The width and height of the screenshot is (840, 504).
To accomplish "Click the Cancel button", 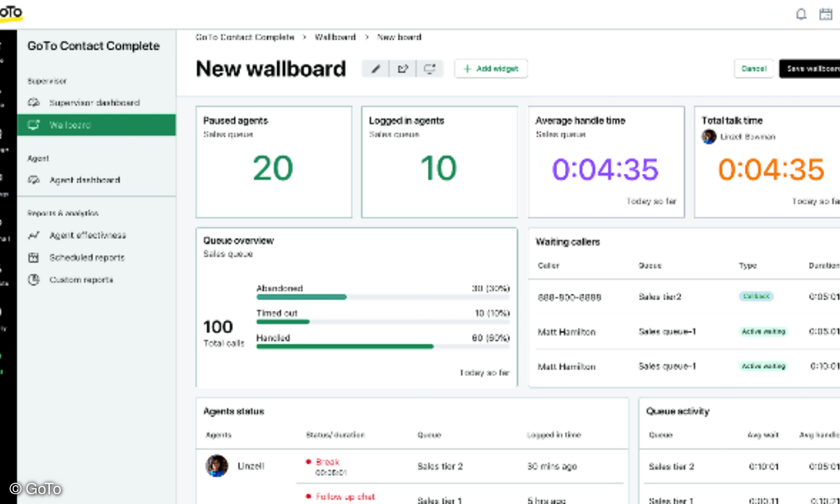I will pyautogui.click(x=754, y=69).
